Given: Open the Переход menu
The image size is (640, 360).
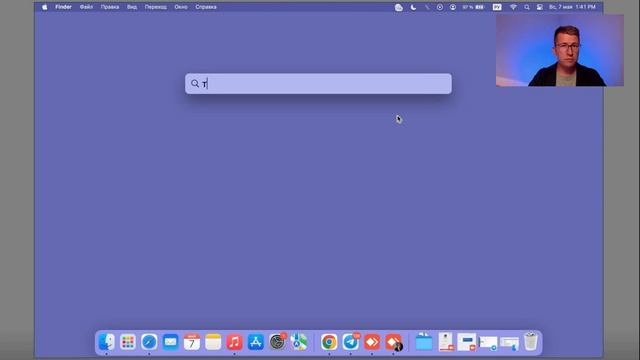Looking at the screenshot, I should click(156, 7).
